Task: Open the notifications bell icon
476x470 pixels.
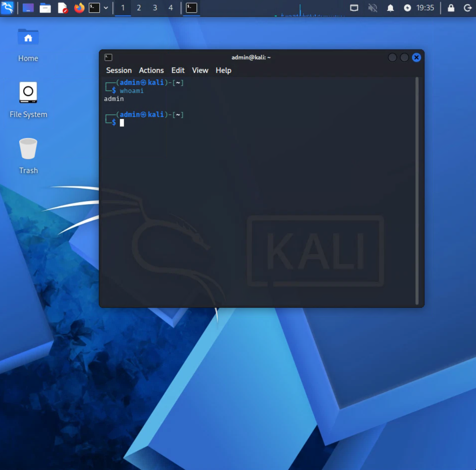Action: 390,8
